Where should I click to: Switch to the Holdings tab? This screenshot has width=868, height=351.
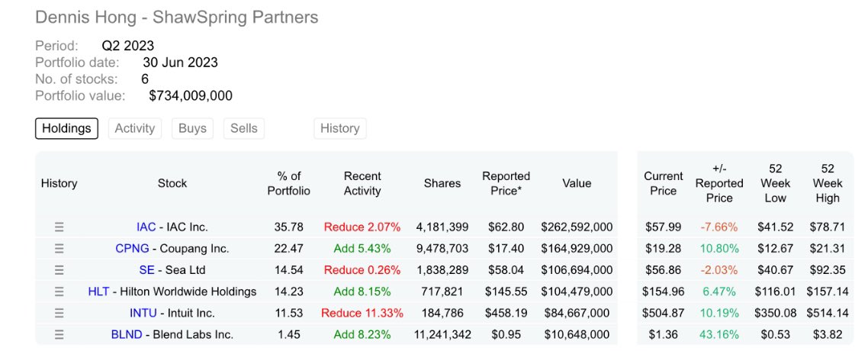click(x=66, y=128)
